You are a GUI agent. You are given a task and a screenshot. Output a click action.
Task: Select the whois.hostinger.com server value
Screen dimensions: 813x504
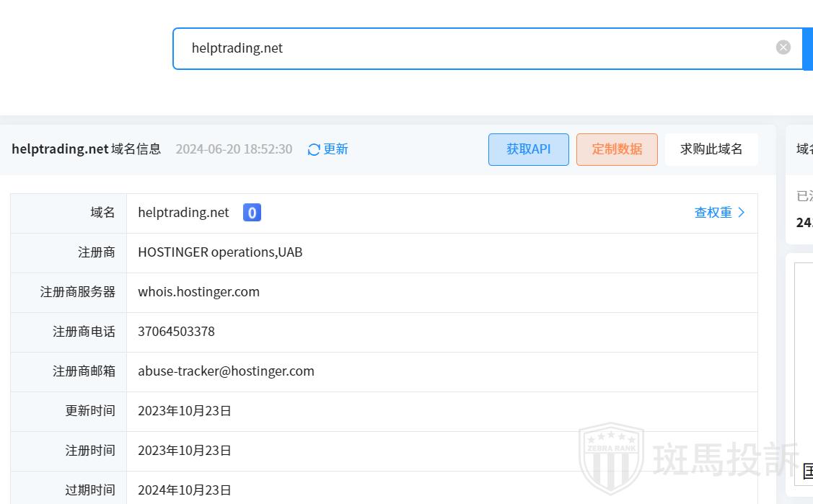click(198, 292)
